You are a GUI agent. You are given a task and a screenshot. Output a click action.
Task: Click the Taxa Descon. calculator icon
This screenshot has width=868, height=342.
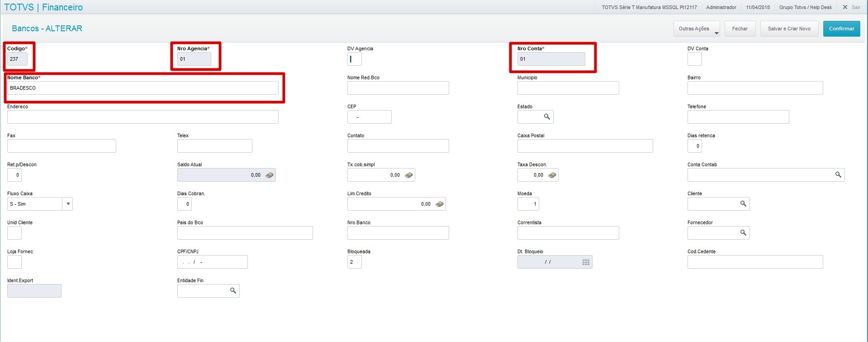coord(552,175)
